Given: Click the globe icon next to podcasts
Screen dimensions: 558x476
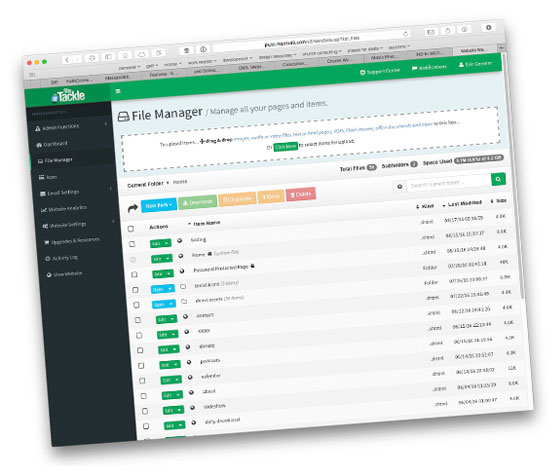Looking at the screenshot, I should (x=189, y=362).
